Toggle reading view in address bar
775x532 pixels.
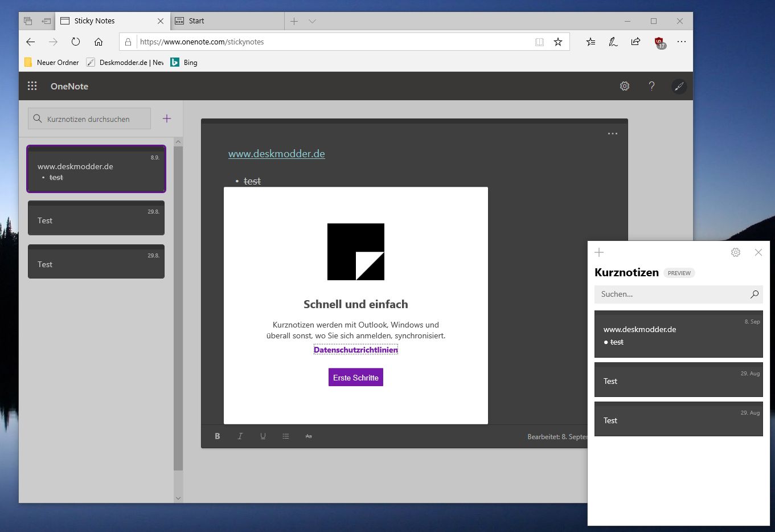click(539, 42)
